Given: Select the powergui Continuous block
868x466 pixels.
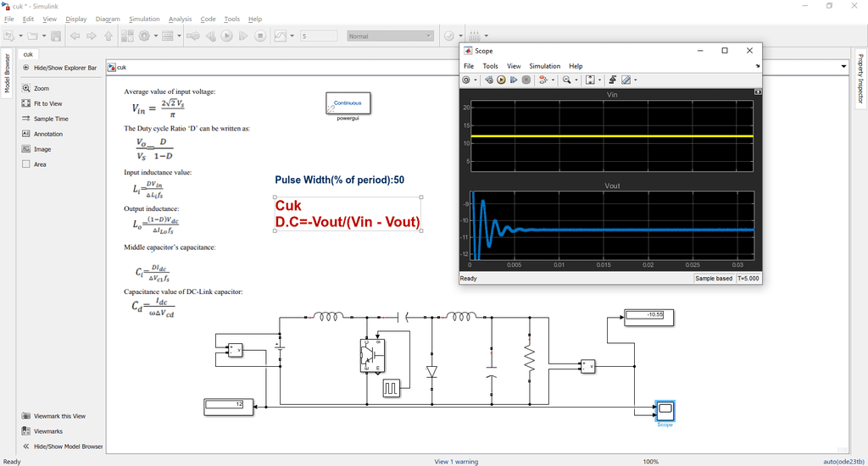Looking at the screenshot, I should coord(348,103).
